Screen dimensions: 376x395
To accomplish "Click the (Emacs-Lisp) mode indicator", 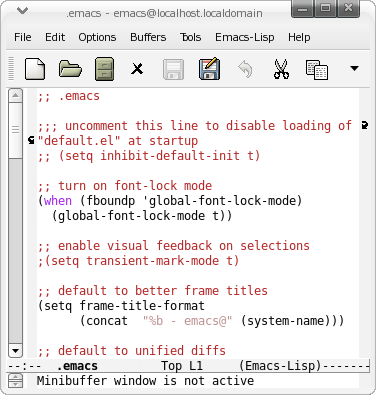I will pyautogui.click(x=280, y=366).
